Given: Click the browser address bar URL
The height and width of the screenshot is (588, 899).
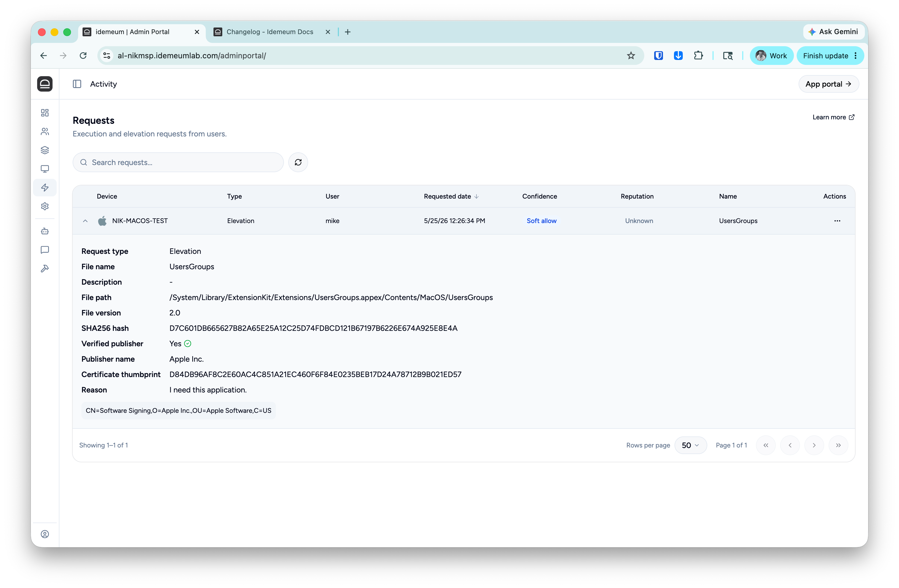Looking at the screenshot, I should (191, 56).
